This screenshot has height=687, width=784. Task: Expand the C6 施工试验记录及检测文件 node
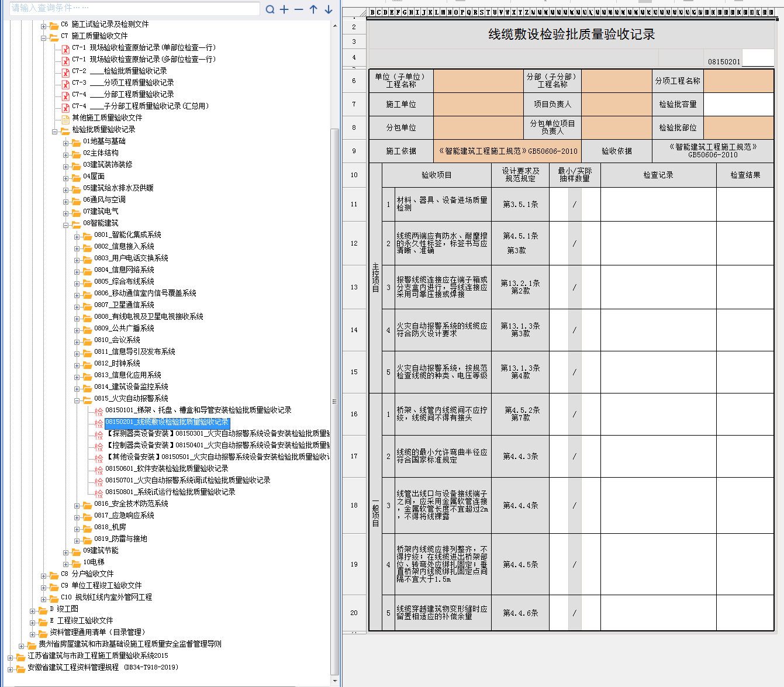tap(43, 26)
